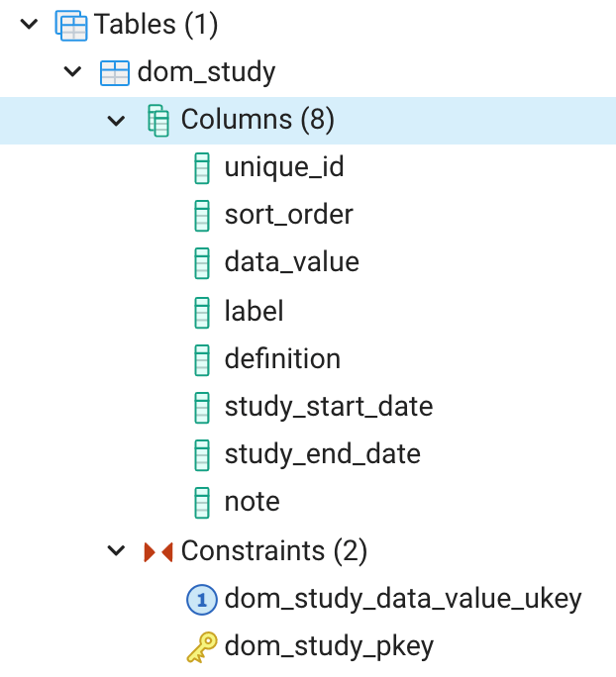The height and width of the screenshot is (677, 616).
Task: Collapse the Columns (8) chevron
Action: point(116,121)
